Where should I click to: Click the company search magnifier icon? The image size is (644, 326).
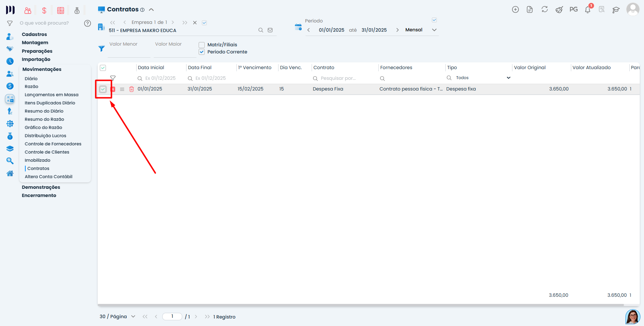[x=261, y=30]
